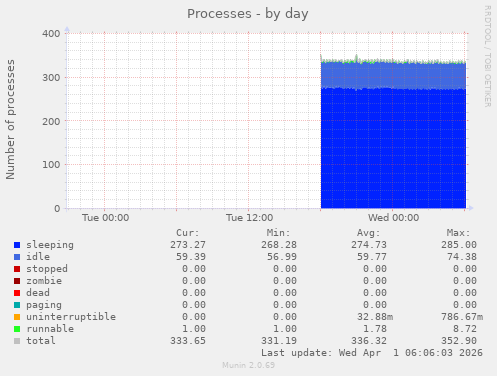Click runnable average value 1.78
The width and height of the screenshot is (497, 376).
pos(375,329)
